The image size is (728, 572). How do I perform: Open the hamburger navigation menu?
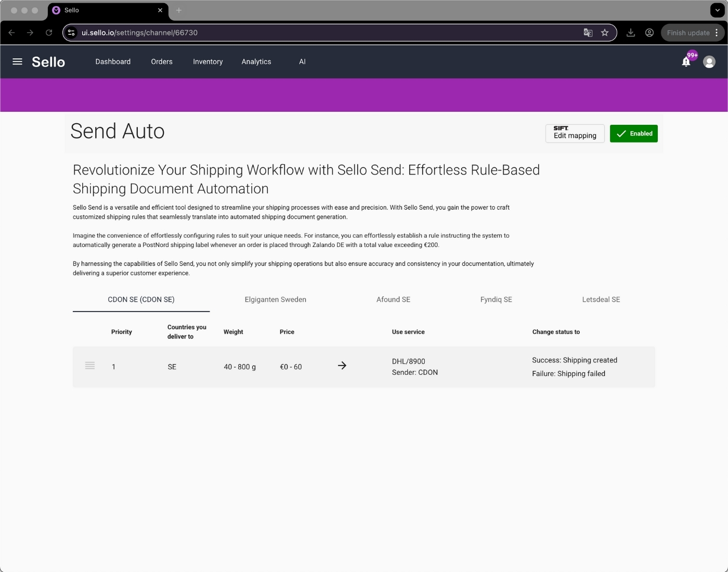17,61
